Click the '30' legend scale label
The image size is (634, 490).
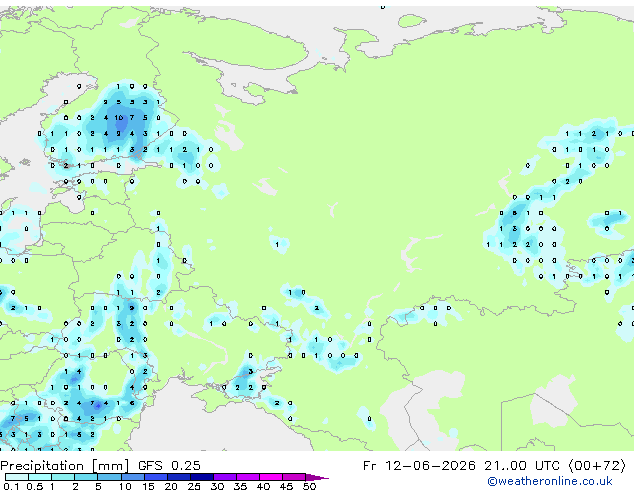coord(217,486)
